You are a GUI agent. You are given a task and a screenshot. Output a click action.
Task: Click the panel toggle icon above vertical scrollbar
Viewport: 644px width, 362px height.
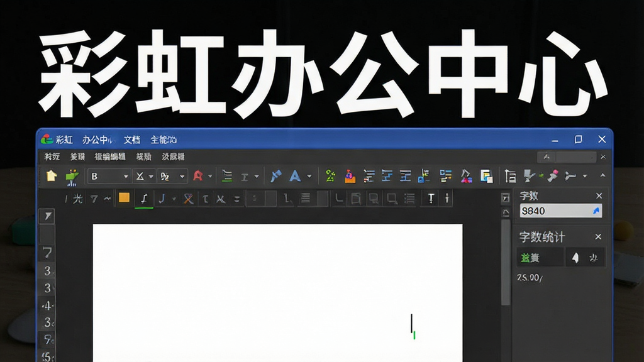(x=506, y=198)
